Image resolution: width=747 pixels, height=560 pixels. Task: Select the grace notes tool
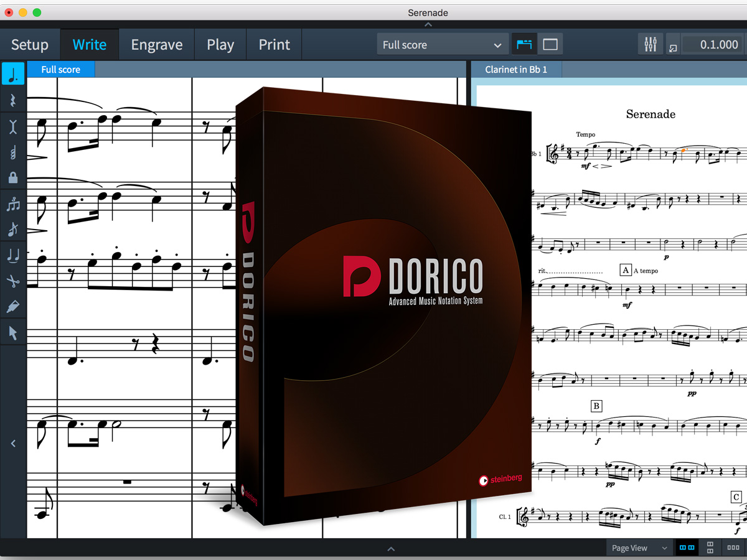click(13, 230)
